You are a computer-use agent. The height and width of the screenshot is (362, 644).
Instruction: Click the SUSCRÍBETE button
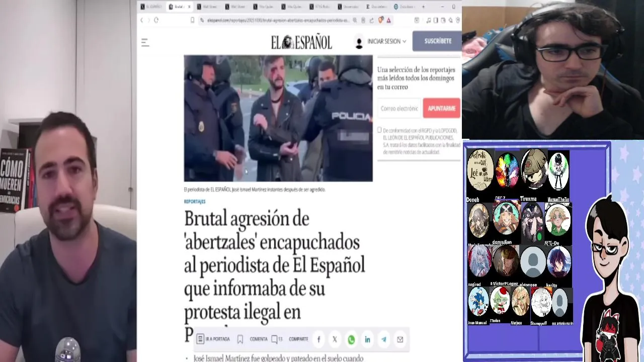click(x=437, y=41)
